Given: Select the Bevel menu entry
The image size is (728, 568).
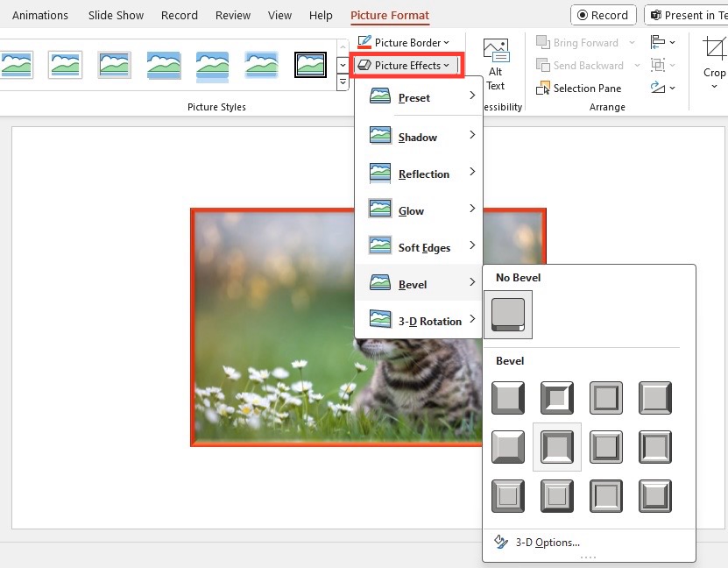Looking at the screenshot, I should coord(419,283).
